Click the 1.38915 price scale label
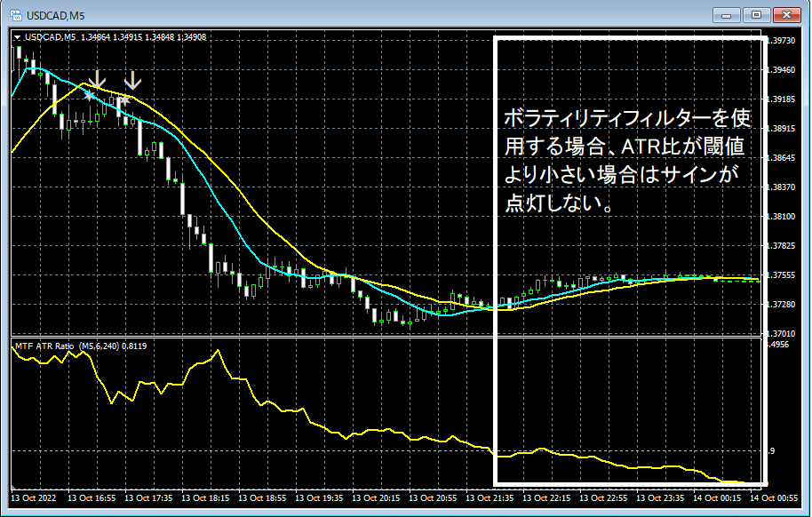Screen dimensions: 812x517 783,129
